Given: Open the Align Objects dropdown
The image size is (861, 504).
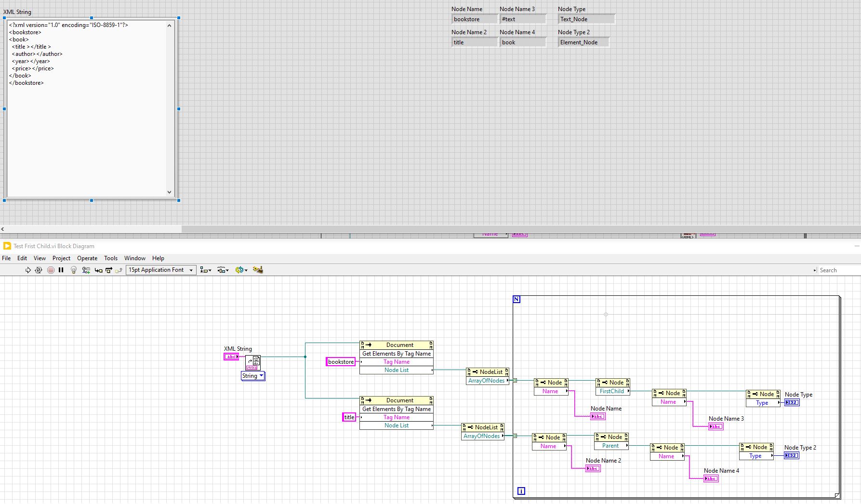Looking at the screenshot, I should pyautogui.click(x=206, y=270).
